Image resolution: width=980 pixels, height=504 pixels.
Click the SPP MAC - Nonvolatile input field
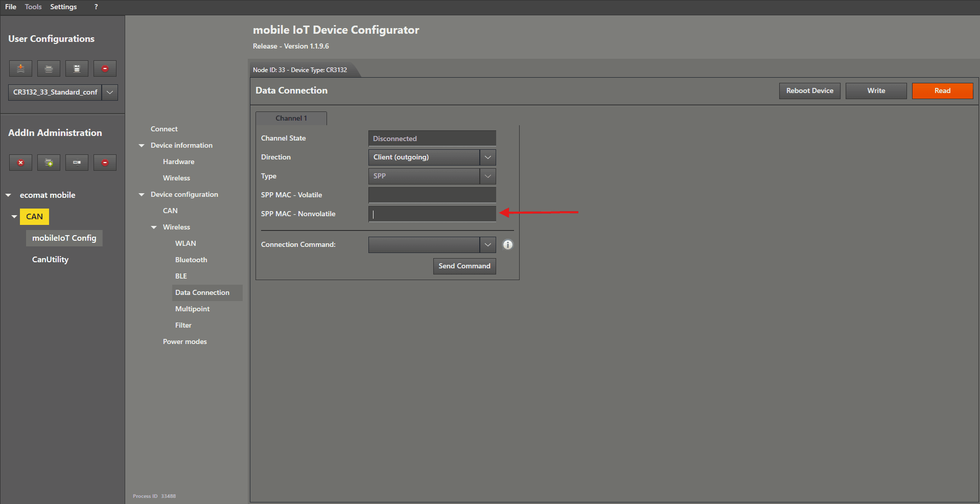tap(432, 214)
